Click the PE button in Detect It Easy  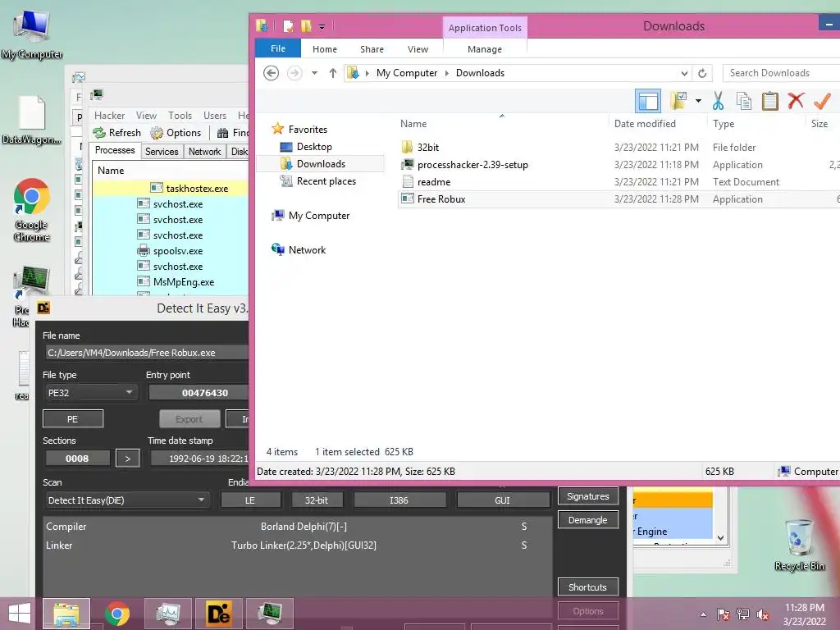pyautogui.click(x=73, y=419)
